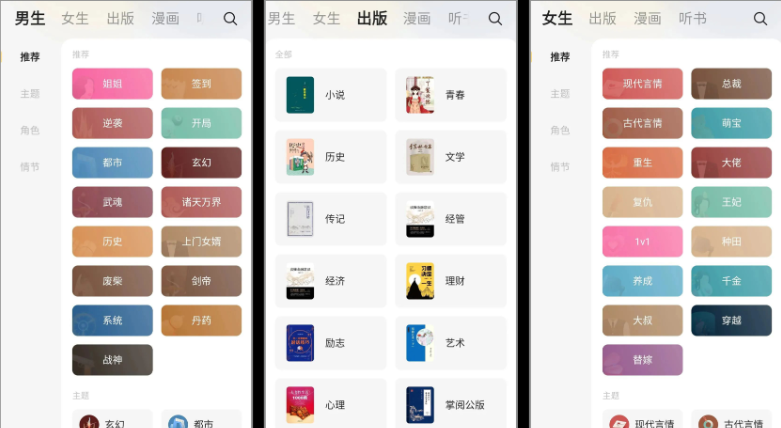This screenshot has width=781, height=428.
Task: Open the 理财 yellow book cover card
Action: pos(451,281)
